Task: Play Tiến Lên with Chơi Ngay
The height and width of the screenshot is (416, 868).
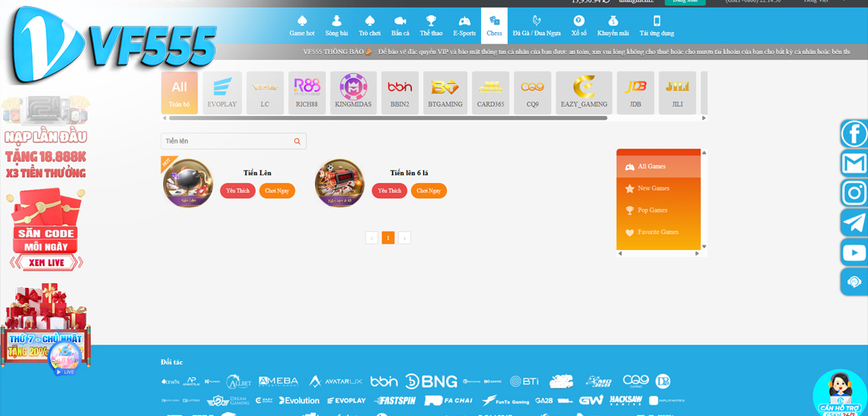Action: click(277, 190)
